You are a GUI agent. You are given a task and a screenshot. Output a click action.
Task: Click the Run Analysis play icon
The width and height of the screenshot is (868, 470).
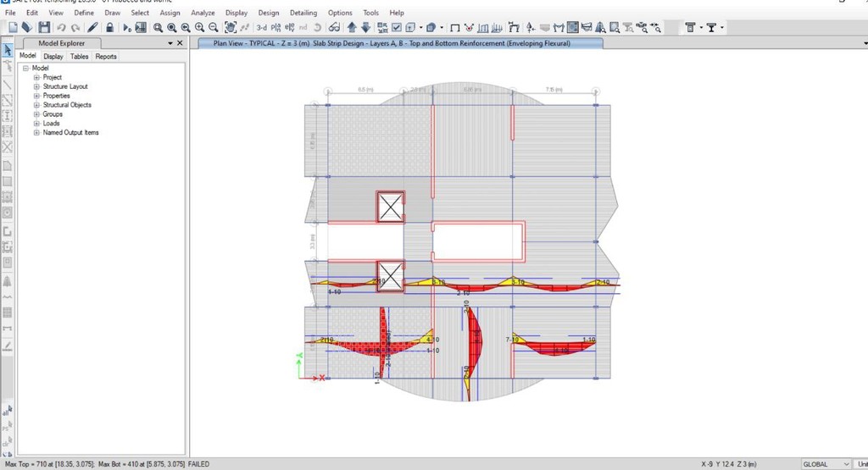click(x=127, y=28)
